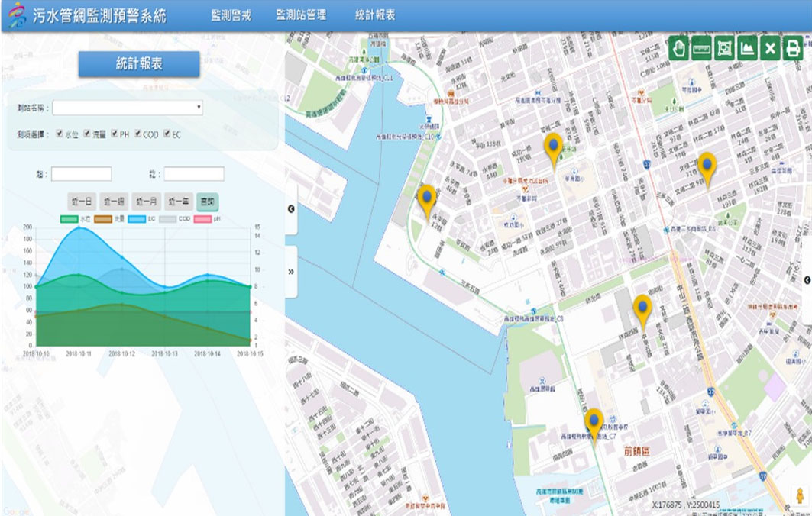Uncheck the 水位 checkbox
Screen dimensions: 812x516
click(x=60, y=134)
